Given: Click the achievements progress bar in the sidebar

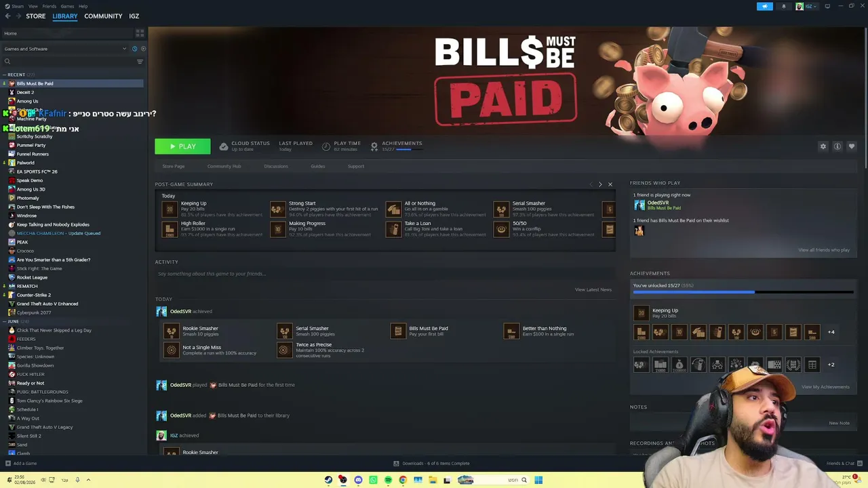Looking at the screenshot, I should (743, 292).
